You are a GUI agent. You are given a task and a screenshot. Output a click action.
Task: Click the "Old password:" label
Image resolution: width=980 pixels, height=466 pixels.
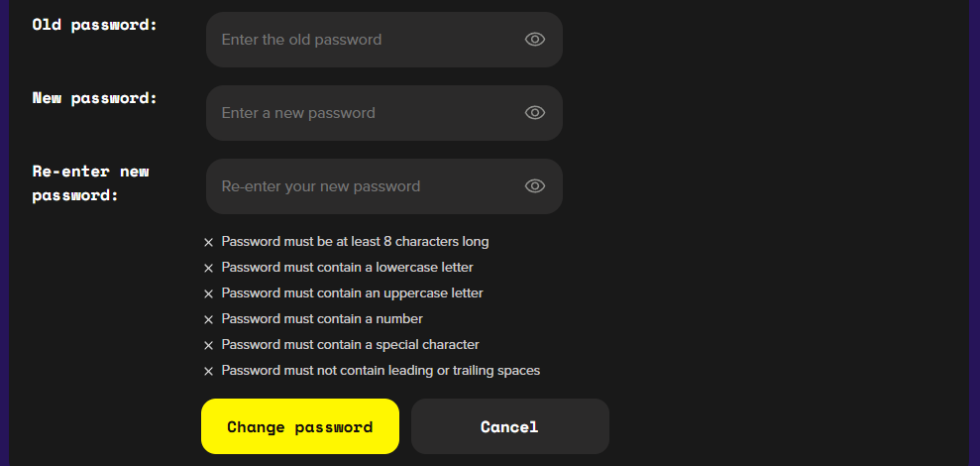[95, 24]
